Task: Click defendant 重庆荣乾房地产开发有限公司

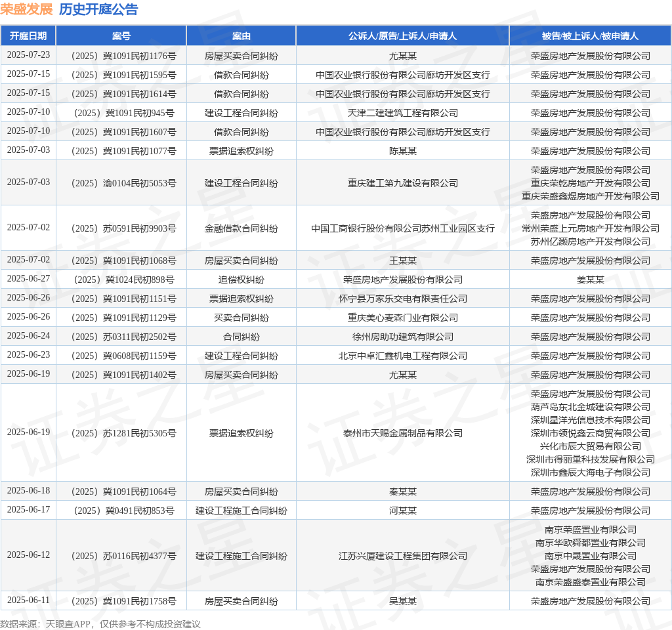Action: tap(590, 184)
